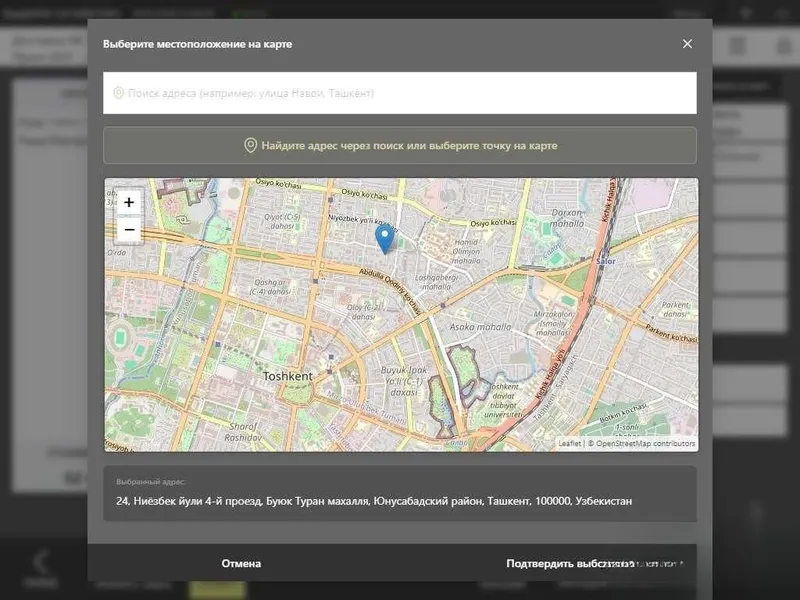Select the displayed chosen address text
This screenshot has width=800, height=600.
click(x=374, y=501)
